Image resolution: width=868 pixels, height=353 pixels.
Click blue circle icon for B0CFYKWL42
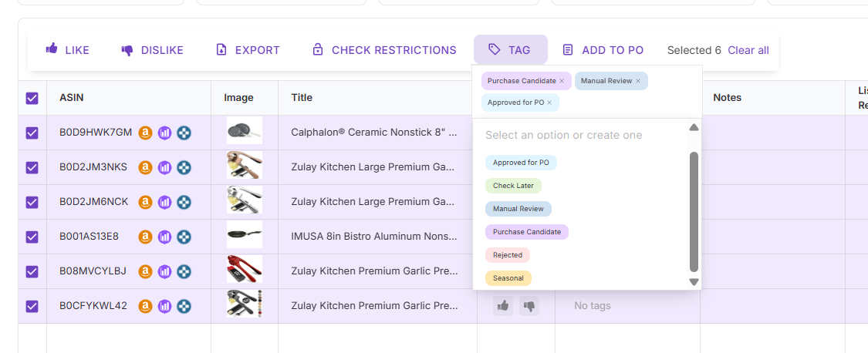coord(184,305)
